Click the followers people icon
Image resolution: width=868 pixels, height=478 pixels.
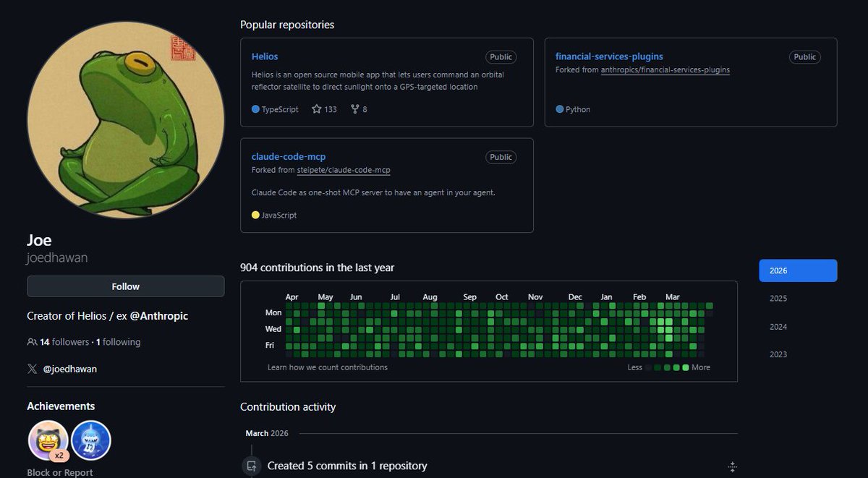(32, 342)
